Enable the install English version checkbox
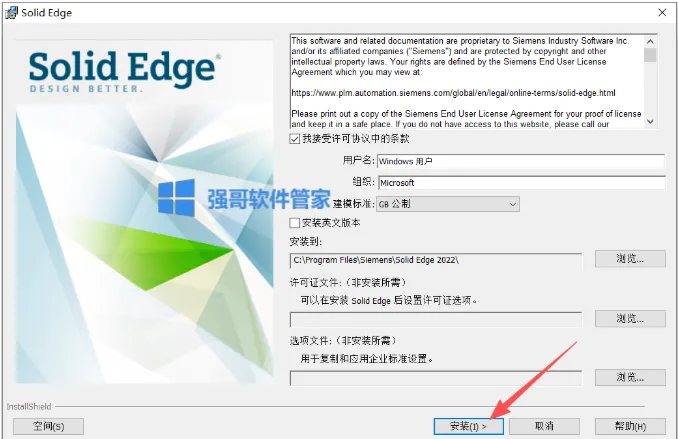 (x=294, y=223)
